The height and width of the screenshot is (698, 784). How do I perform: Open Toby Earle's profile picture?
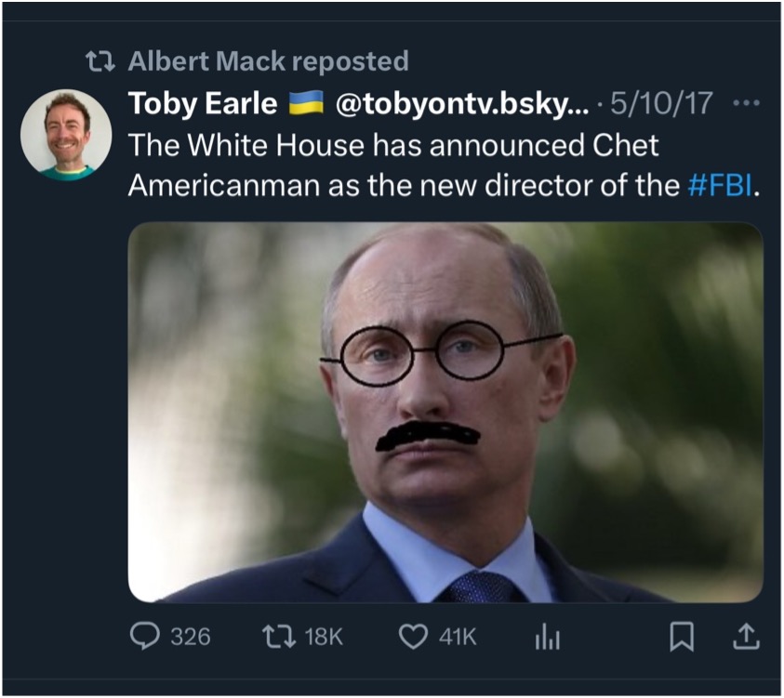[x=67, y=135]
